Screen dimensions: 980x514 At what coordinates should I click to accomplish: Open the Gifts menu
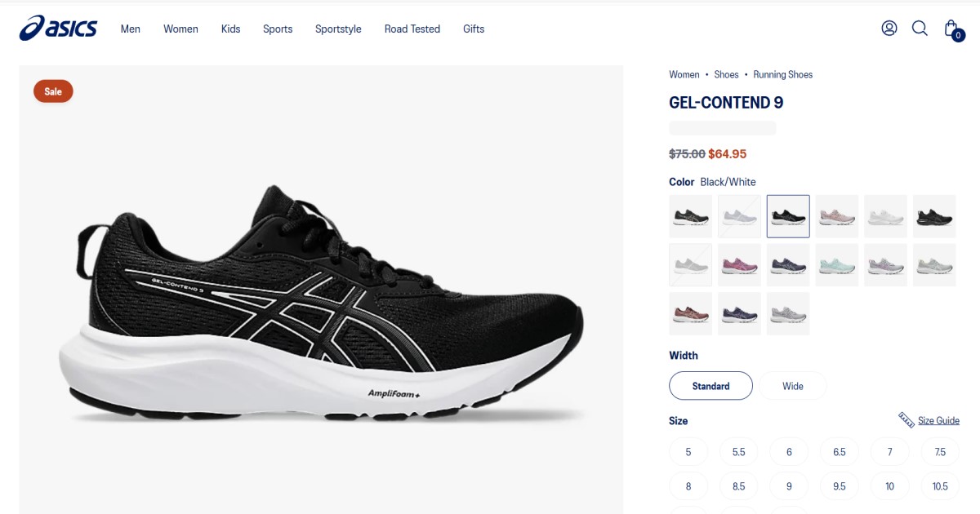pyautogui.click(x=474, y=29)
